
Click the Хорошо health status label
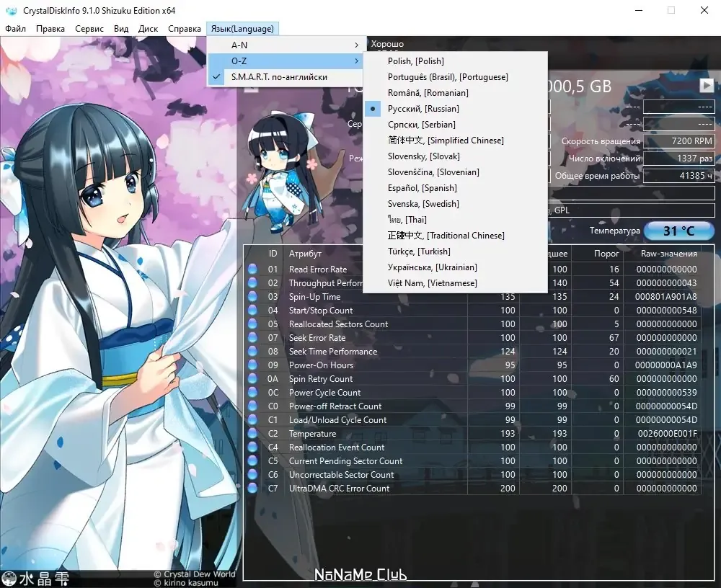click(x=387, y=44)
